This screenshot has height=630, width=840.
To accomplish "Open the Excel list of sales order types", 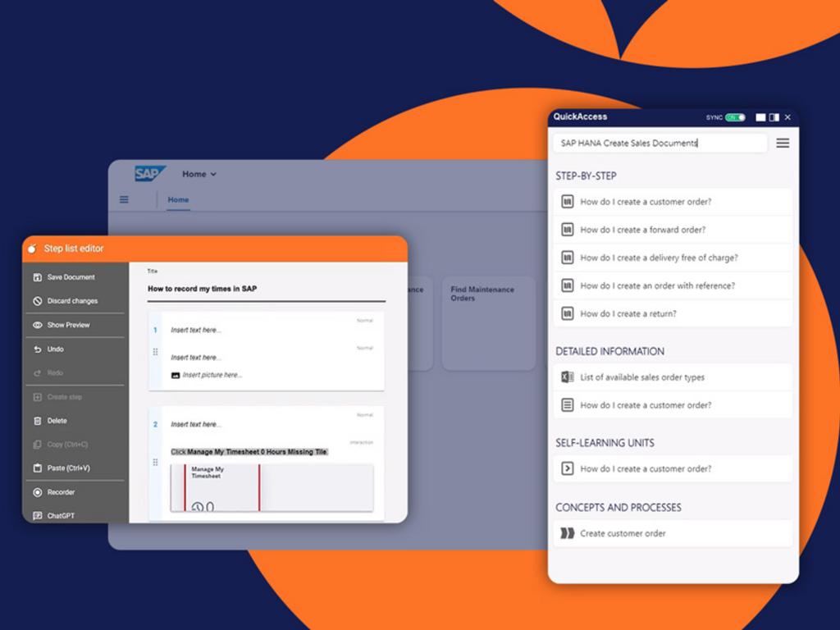I will click(x=567, y=377).
